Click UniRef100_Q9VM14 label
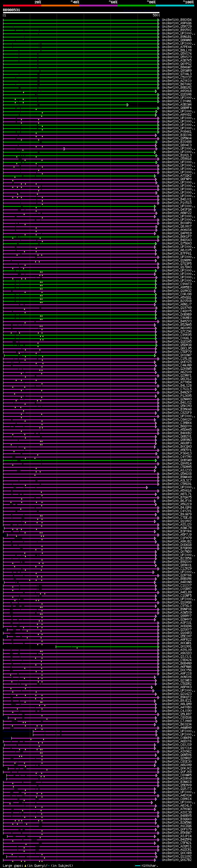This screenshot has height=868, width=197. coord(177,464)
